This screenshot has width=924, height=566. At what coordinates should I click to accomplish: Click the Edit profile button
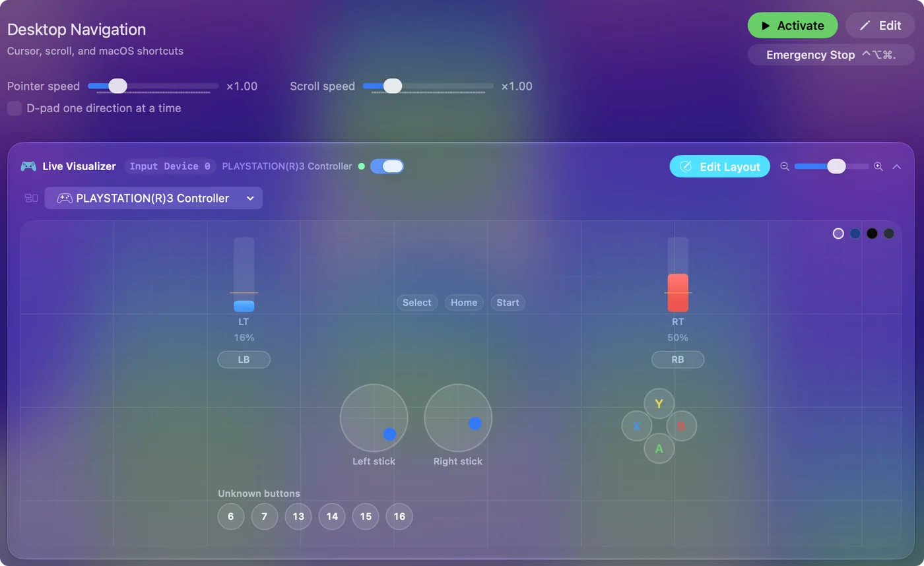pyautogui.click(x=880, y=26)
